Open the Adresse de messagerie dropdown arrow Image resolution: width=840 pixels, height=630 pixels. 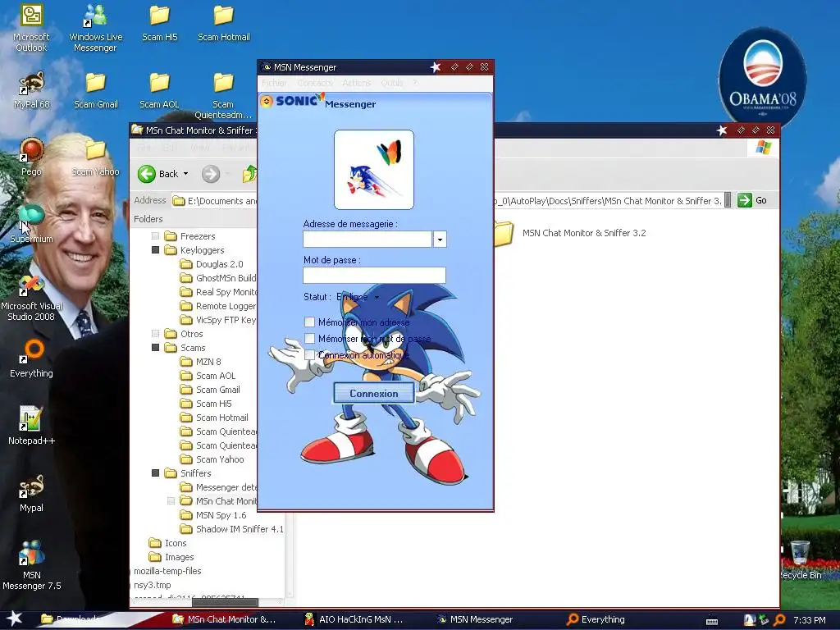click(440, 239)
